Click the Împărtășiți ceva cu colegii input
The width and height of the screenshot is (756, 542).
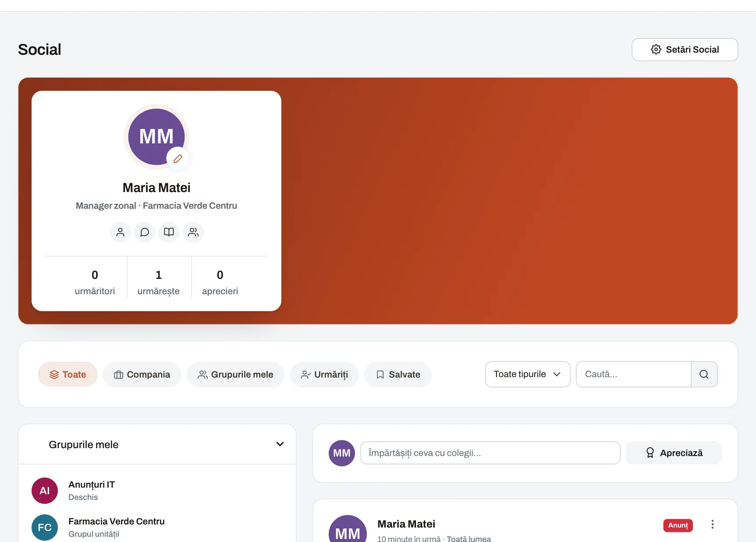coord(490,453)
